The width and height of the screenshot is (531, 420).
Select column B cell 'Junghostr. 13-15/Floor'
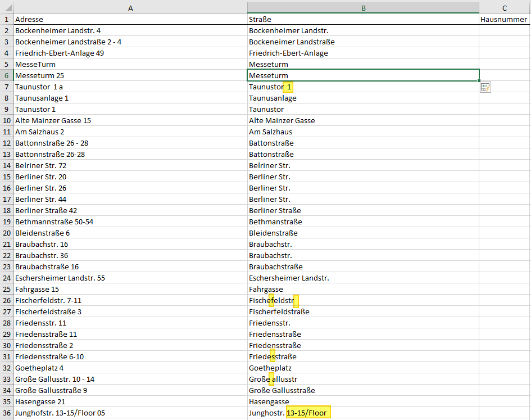[363, 413]
